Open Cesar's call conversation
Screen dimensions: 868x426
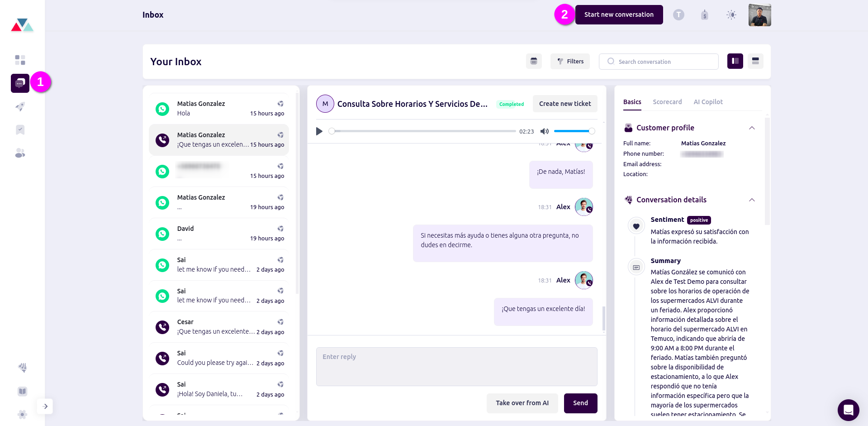point(219,327)
